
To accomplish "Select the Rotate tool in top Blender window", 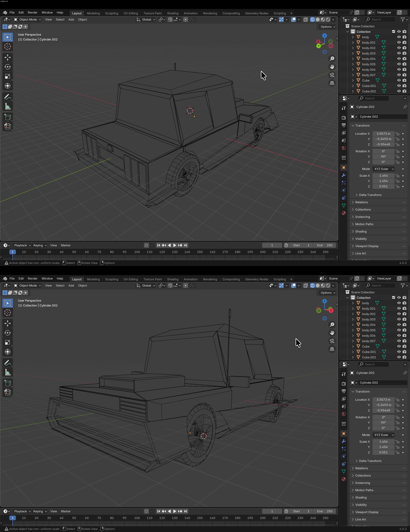I will point(8,67).
